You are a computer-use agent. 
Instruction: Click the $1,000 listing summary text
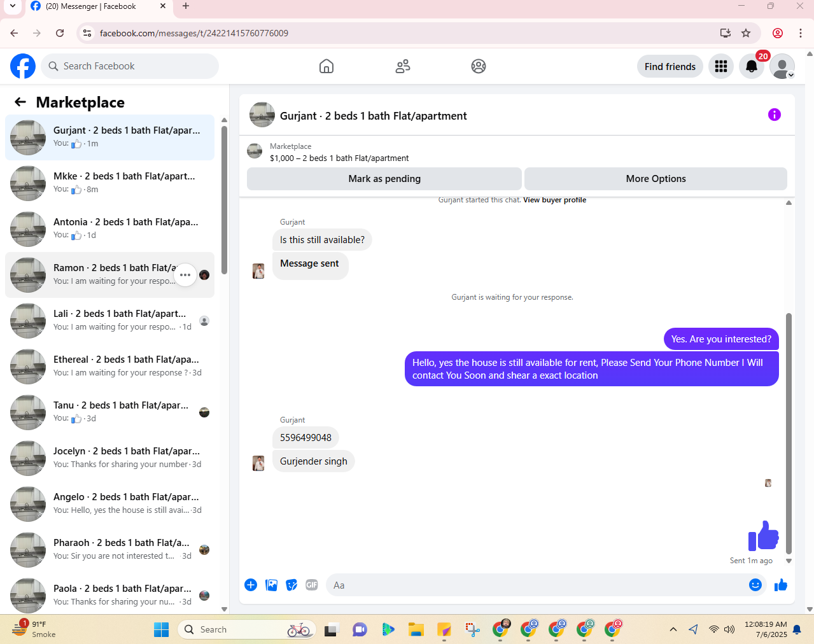pyautogui.click(x=339, y=158)
